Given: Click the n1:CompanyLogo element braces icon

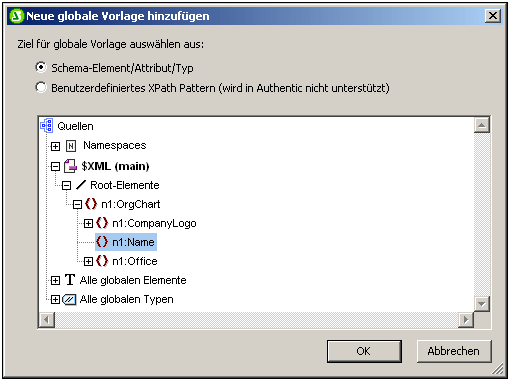Looking at the screenshot, I should coord(102,223).
